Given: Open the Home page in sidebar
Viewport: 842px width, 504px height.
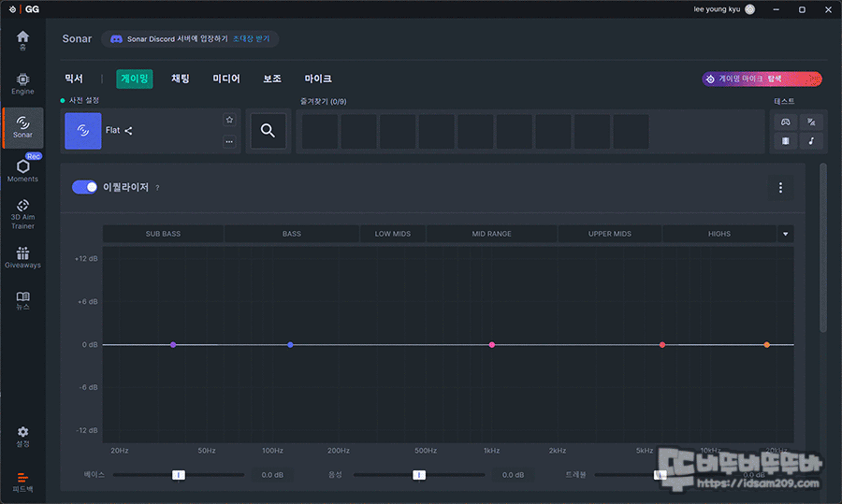Looking at the screenshot, I should pyautogui.click(x=22, y=39).
